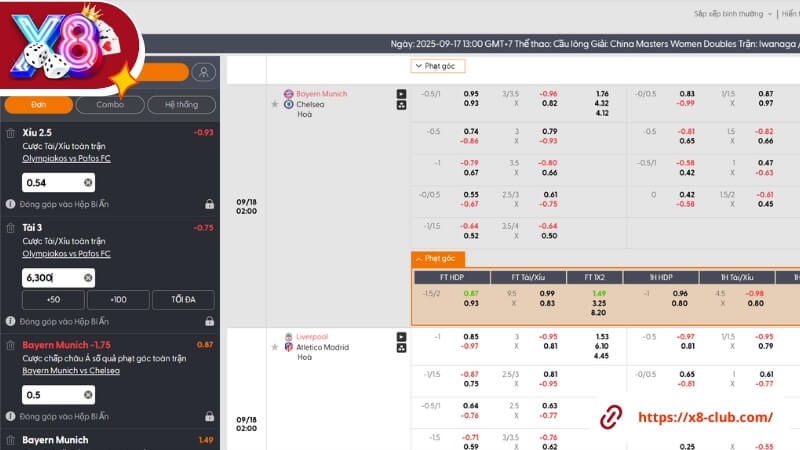Open Chelsea team logo
Screen dimensions: 800x450
[289, 104]
